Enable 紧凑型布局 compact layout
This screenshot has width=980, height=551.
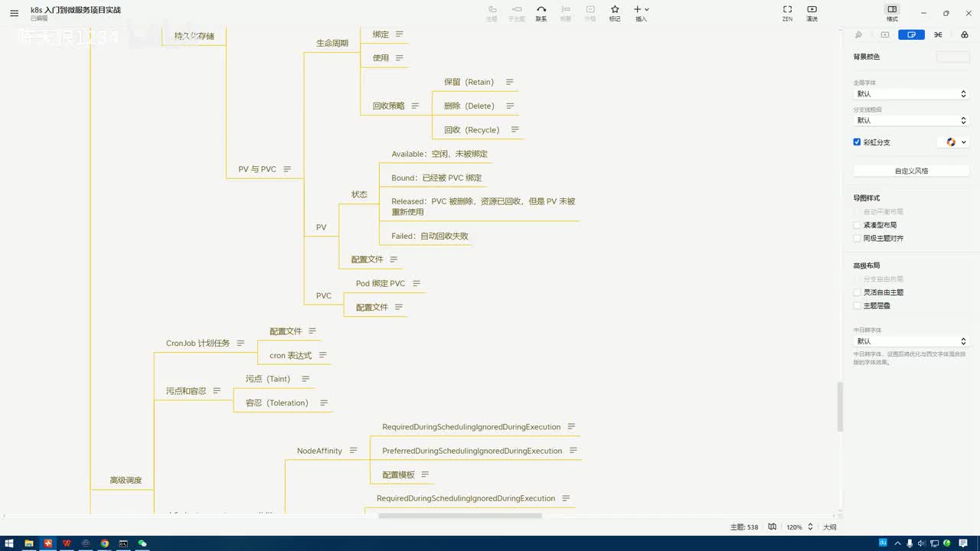click(x=857, y=225)
